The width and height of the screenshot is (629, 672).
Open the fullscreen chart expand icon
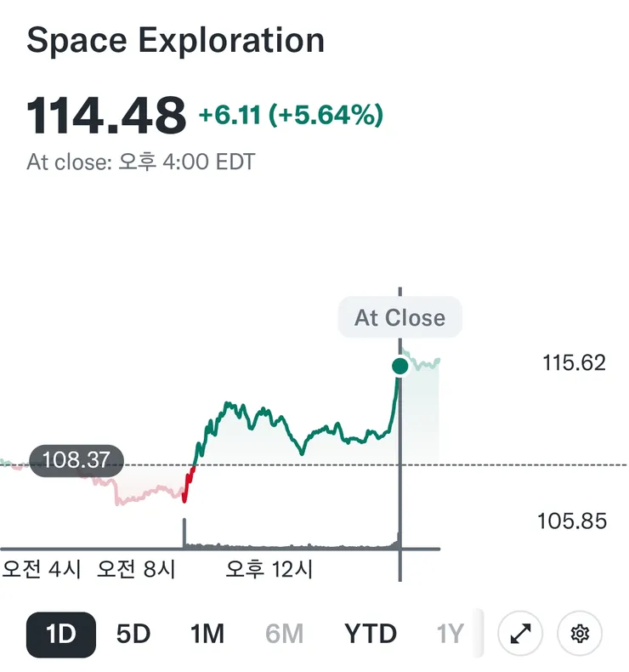tap(520, 633)
